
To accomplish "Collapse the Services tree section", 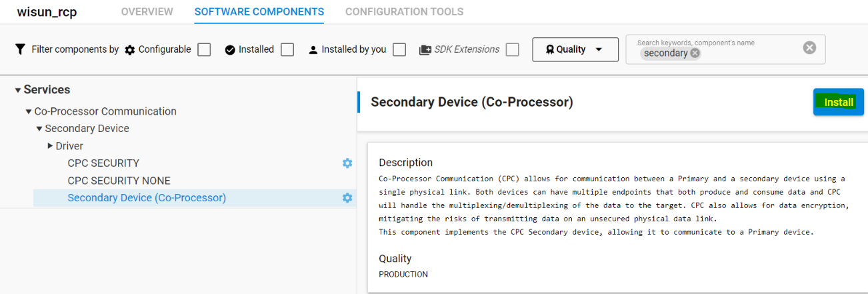I will (x=18, y=90).
